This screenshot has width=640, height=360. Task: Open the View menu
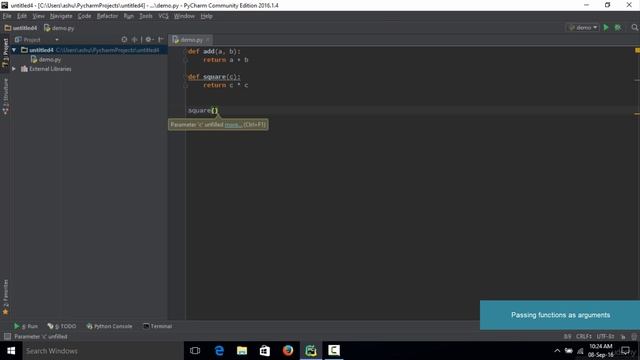tap(38, 16)
